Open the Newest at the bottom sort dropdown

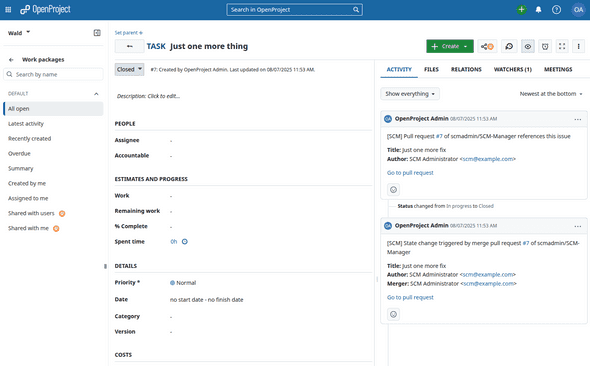point(551,94)
